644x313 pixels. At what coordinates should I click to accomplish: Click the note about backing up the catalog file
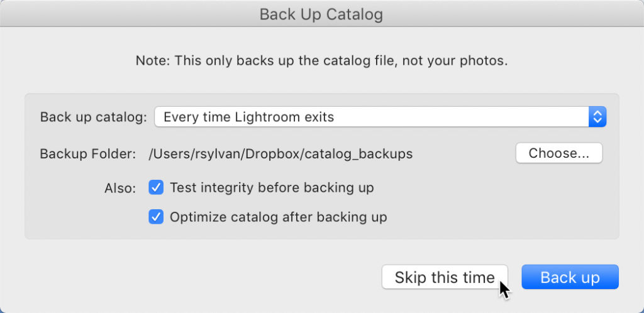pos(321,61)
